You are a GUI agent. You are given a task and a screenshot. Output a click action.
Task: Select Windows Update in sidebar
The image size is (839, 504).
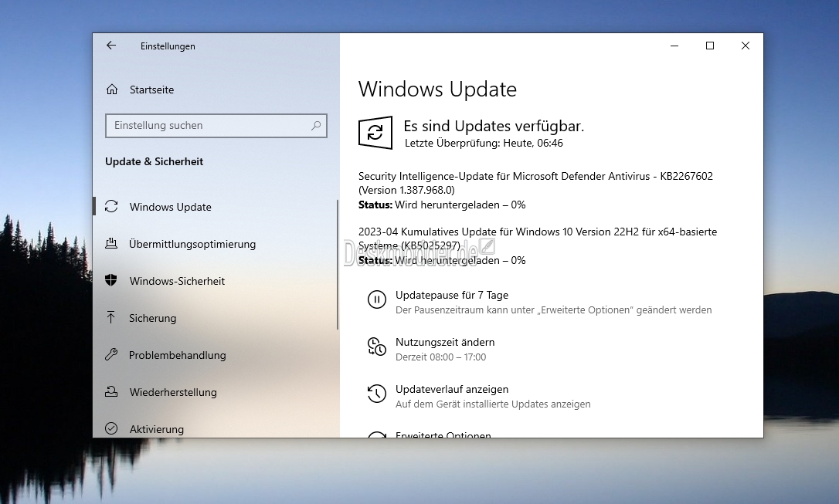(x=170, y=207)
